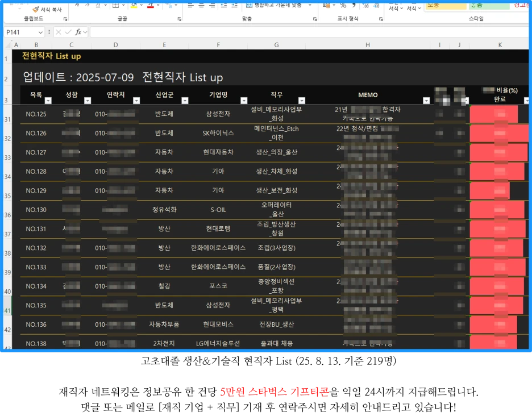Viewport: 532px width, 420px height.
Task: Align text right in cell
Action: click(212, 5)
